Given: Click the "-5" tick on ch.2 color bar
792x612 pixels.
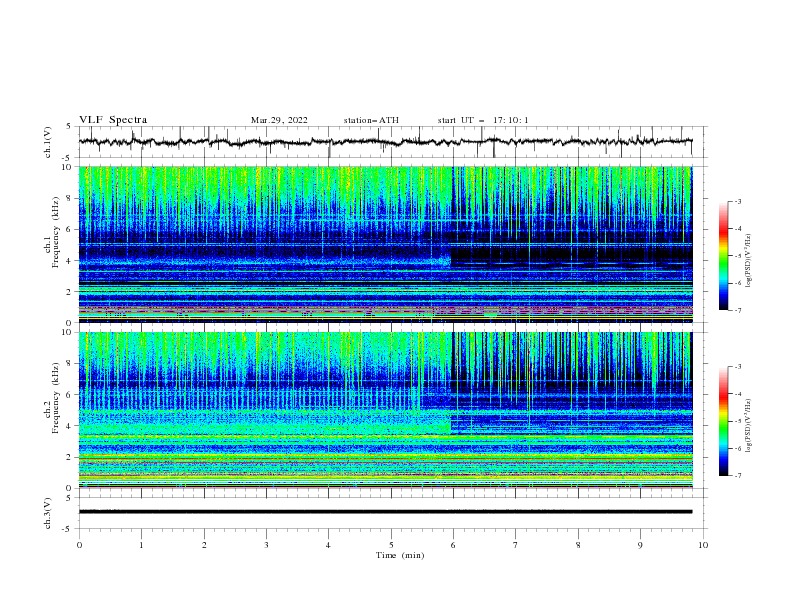Looking at the screenshot, I should 738,421.
